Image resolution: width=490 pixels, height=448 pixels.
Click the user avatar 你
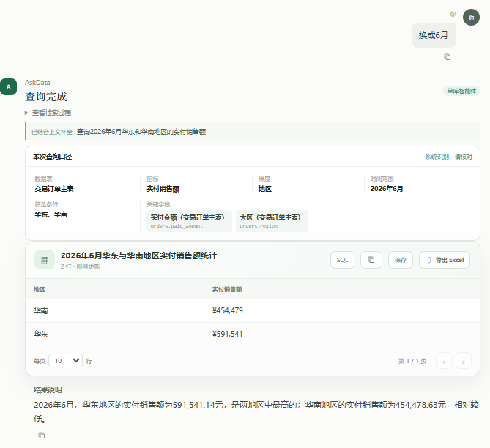pyautogui.click(x=471, y=18)
